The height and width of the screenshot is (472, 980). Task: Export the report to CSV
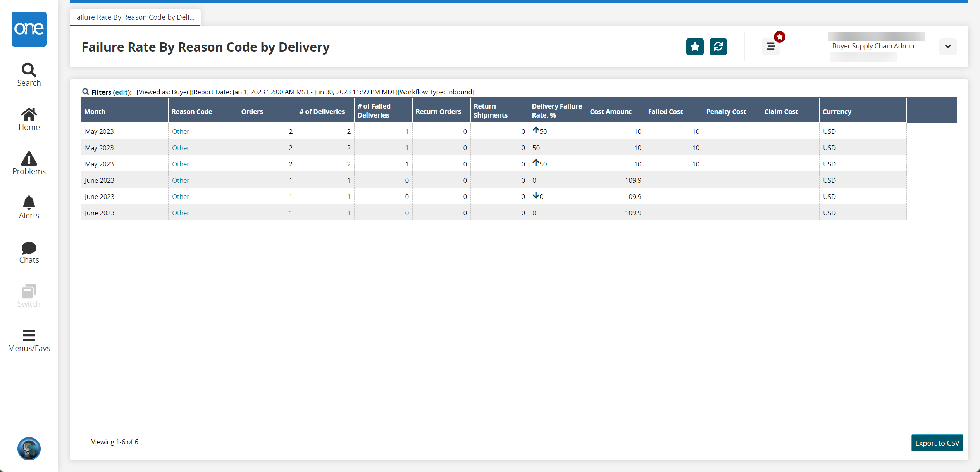pos(937,443)
